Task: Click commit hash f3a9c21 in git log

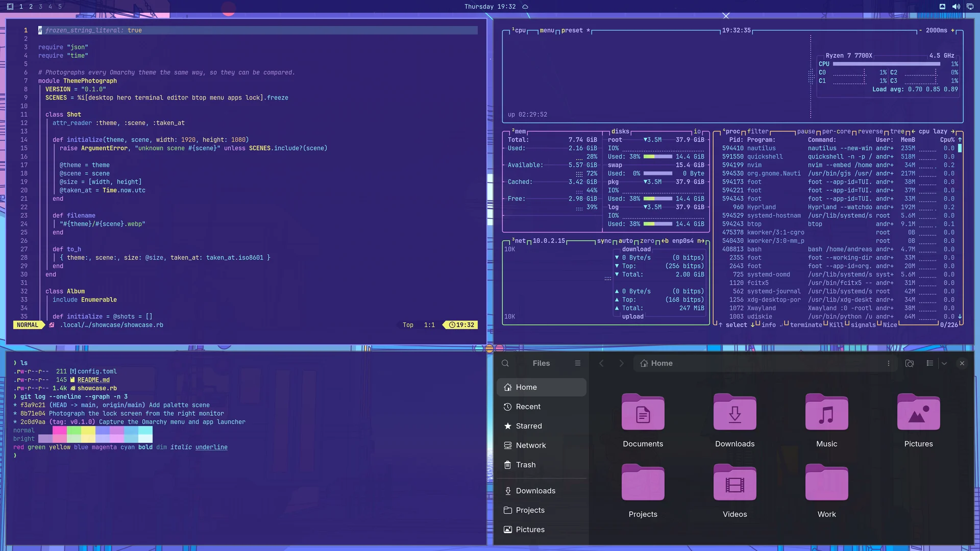Action: click(33, 405)
